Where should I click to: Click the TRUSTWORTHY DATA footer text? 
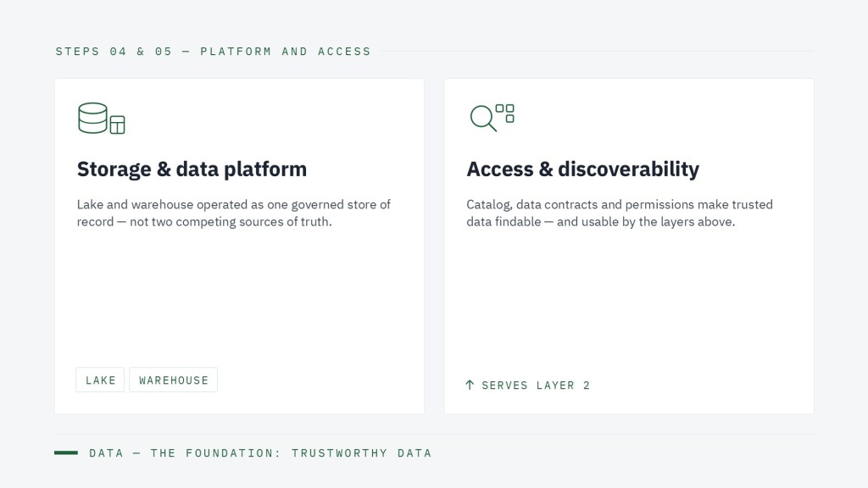coord(361,453)
